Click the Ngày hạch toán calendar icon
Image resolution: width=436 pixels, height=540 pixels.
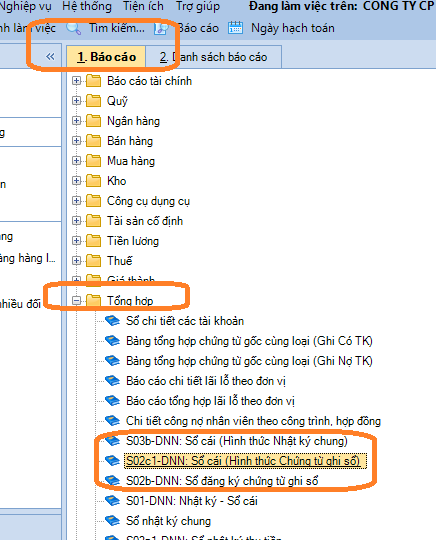(x=235, y=28)
